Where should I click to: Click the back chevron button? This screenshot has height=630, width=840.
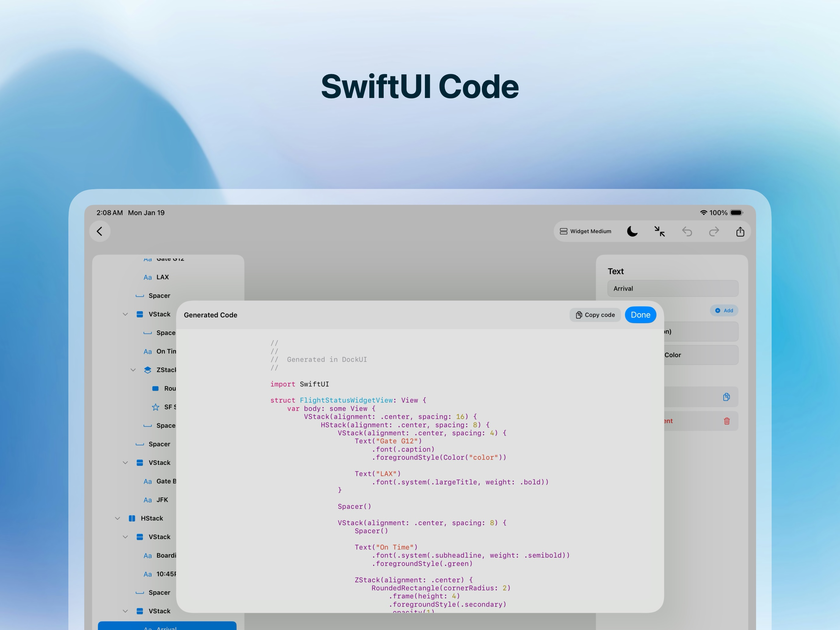pyautogui.click(x=100, y=231)
